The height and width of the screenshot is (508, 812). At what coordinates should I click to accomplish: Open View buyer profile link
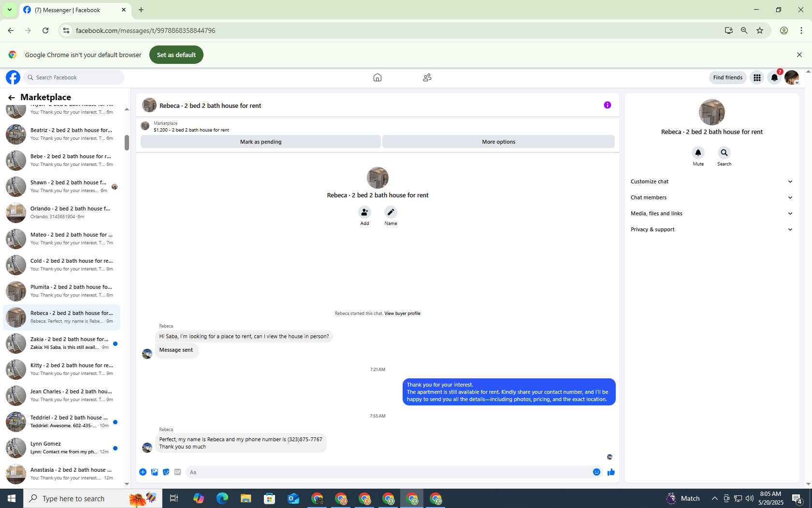(402, 314)
